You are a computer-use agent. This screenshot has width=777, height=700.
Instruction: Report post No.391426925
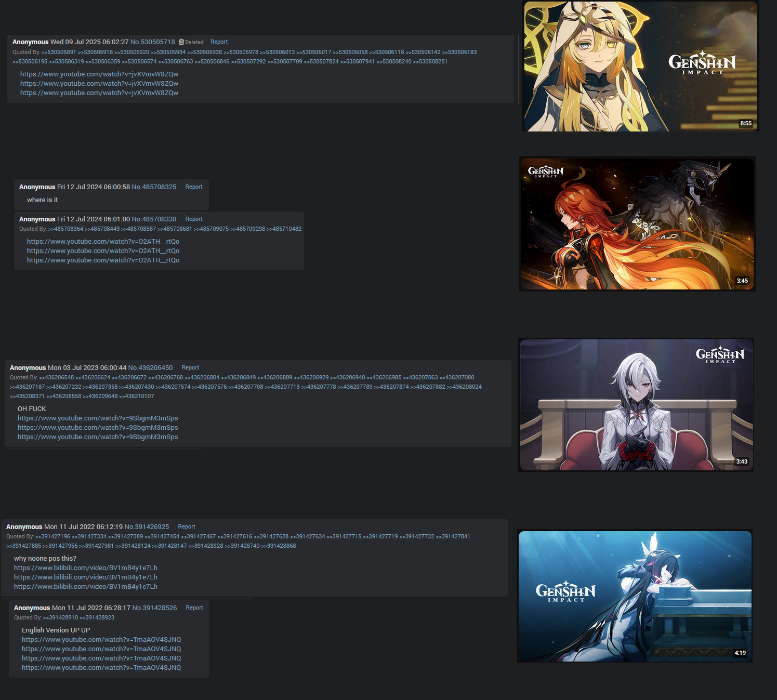(187, 527)
